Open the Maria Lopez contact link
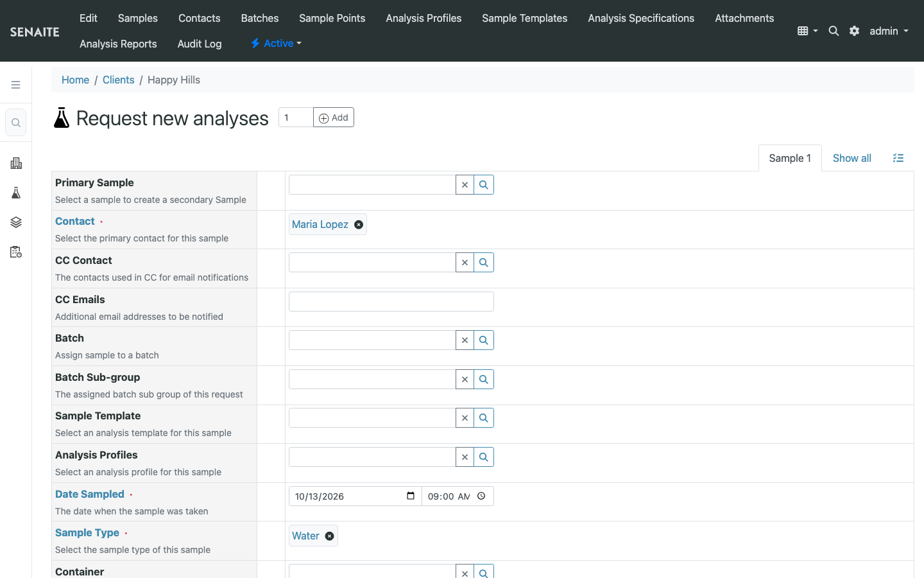The image size is (924, 578). [x=320, y=224]
